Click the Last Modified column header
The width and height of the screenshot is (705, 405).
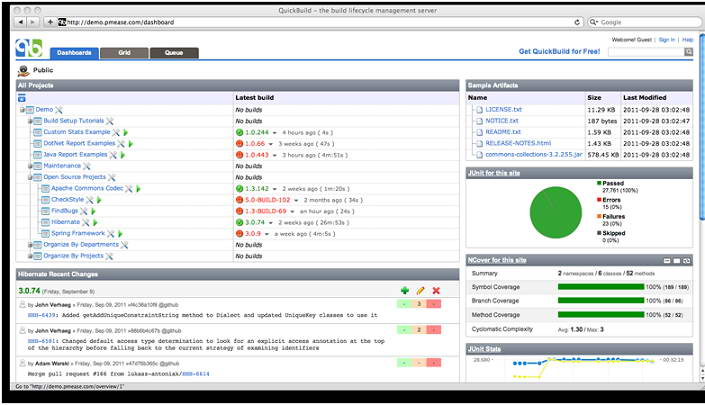click(x=645, y=98)
